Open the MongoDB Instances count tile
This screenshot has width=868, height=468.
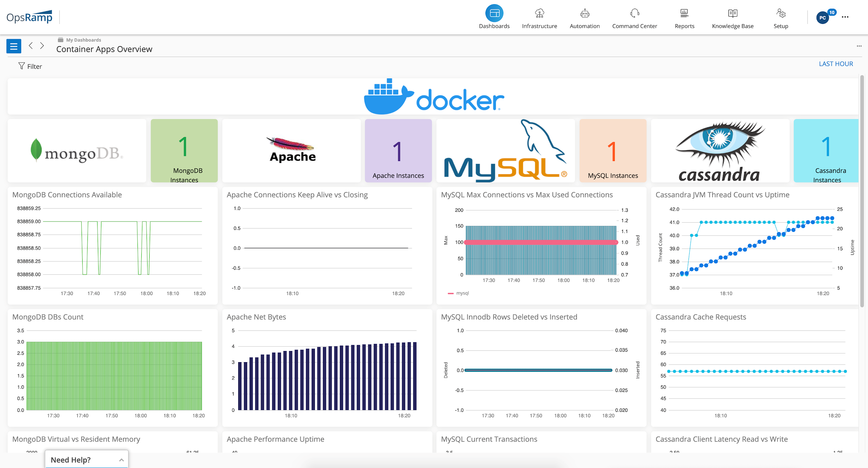point(184,151)
